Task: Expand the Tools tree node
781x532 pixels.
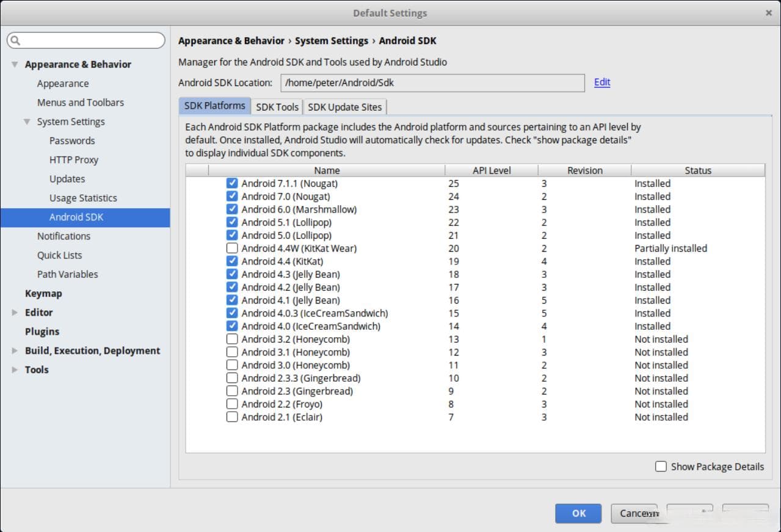Action: coord(15,370)
